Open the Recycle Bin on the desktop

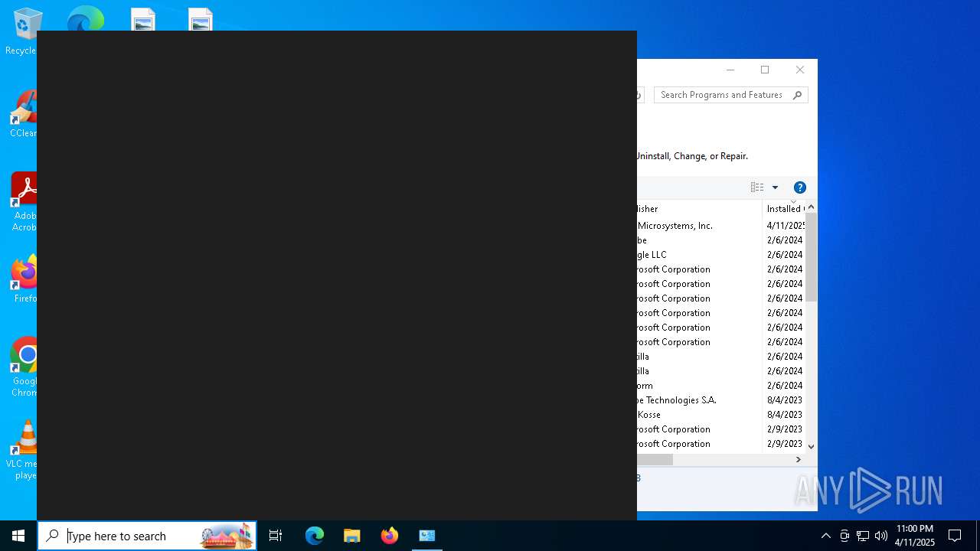point(21,32)
